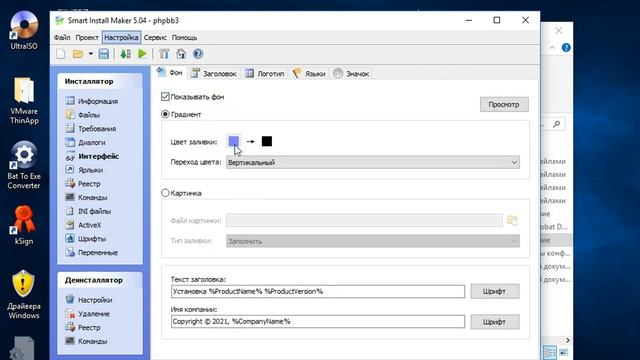Open the Файл menu

[x=62, y=38]
